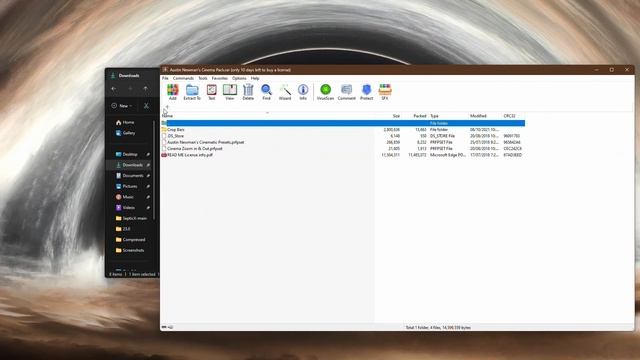This screenshot has width=640, height=360.
Task: Select the highlighted parent folder row
Action: point(343,123)
